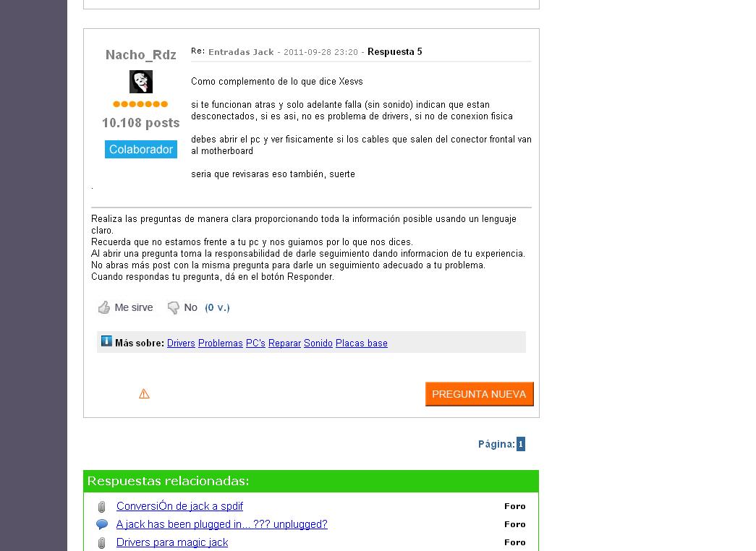Click Nacho_Rdz avatar image
Image resolution: width=756 pixels, height=551 pixels.
[x=141, y=82]
